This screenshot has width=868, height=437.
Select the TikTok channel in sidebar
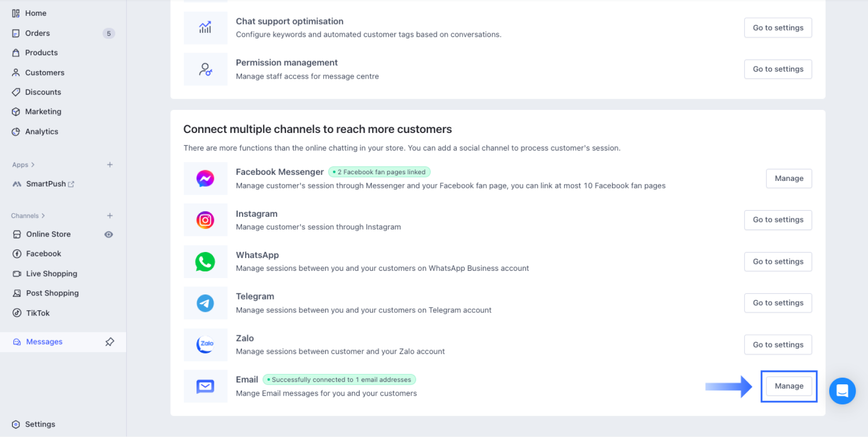37,313
